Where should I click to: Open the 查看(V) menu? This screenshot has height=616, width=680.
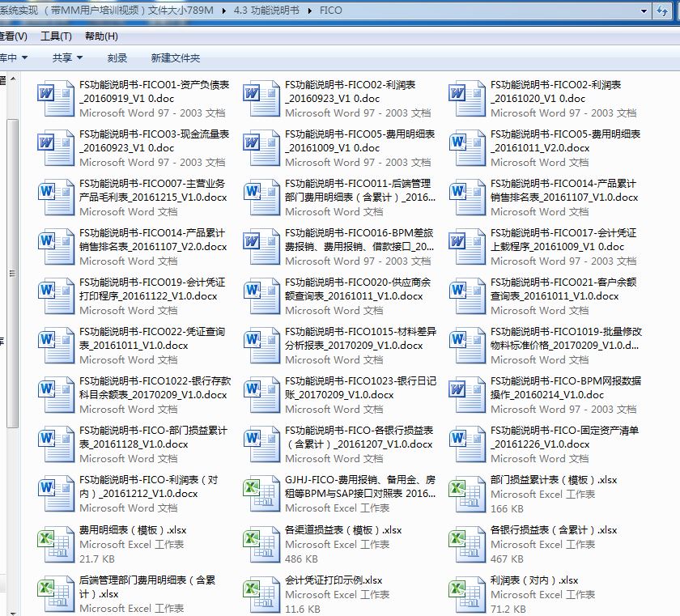click(14, 36)
